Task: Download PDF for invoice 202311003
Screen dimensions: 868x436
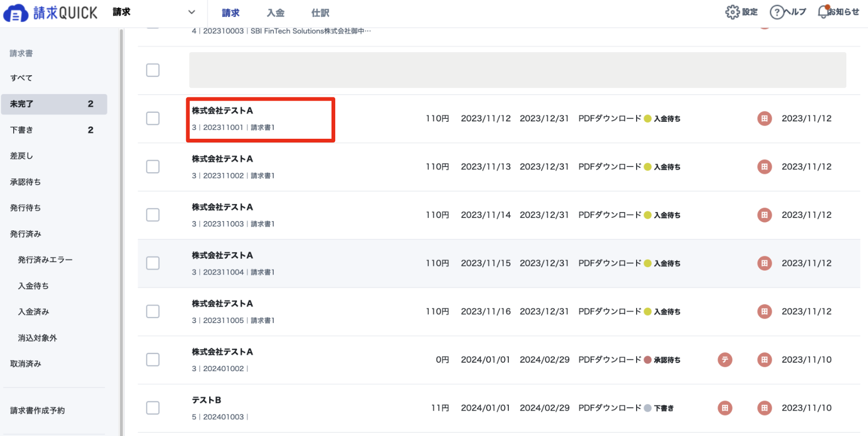Action: click(x=609, y=215)
